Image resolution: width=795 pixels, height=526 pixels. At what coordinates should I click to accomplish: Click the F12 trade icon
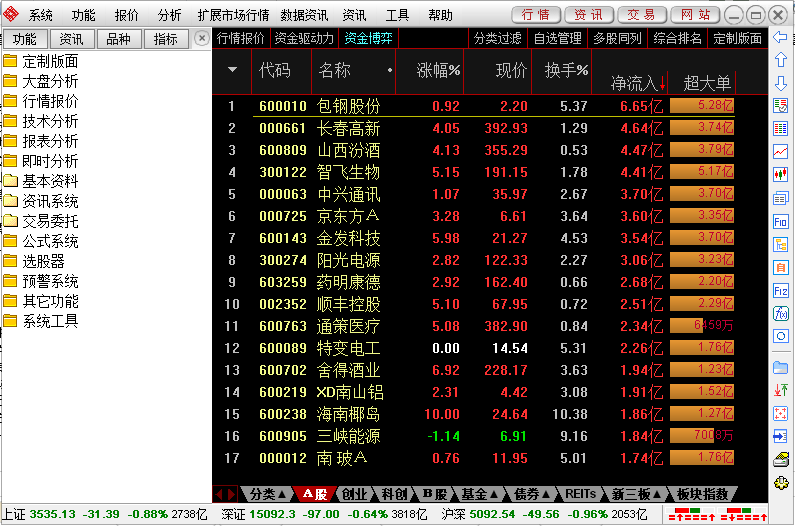click(x=781, y=291)
